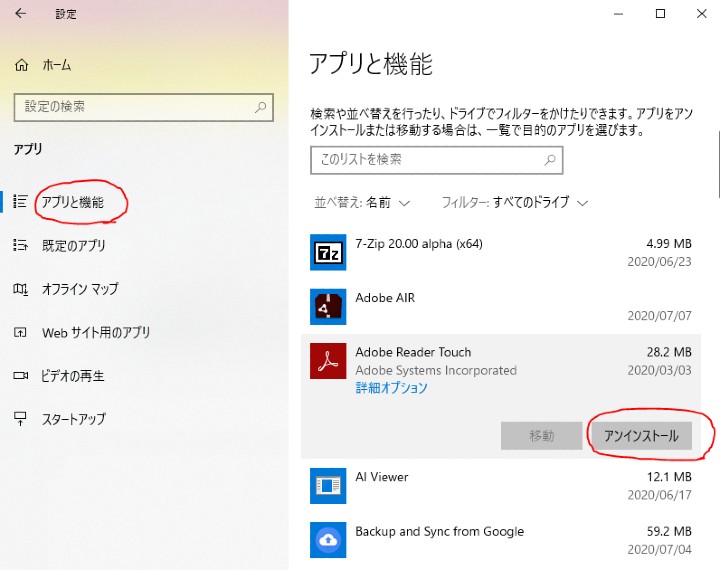Open ビデオの再生 settings page

73,376
